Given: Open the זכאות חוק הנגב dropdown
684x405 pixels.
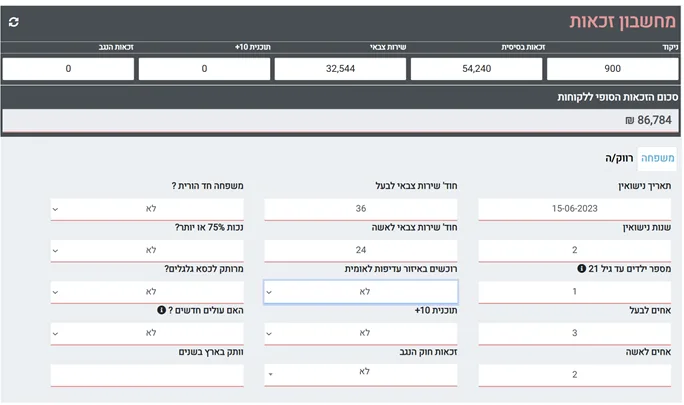Looking at the screenshot, I should point(361,374).
